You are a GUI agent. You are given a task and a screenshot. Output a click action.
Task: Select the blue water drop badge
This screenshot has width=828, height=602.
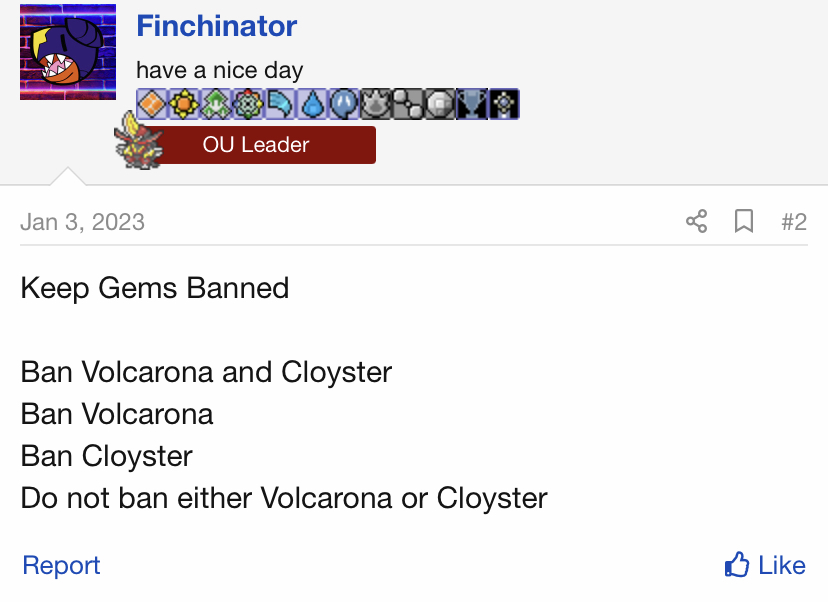[312, 104]
